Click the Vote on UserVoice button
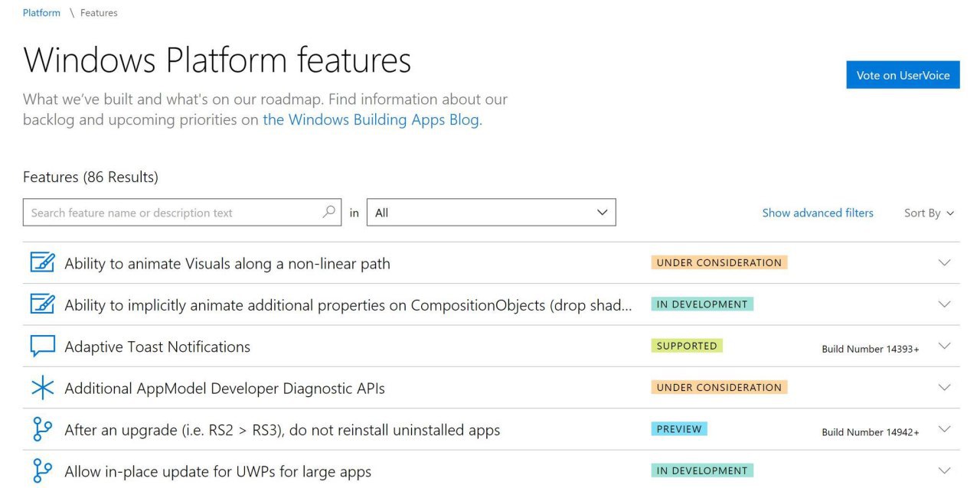 (903, 75)
